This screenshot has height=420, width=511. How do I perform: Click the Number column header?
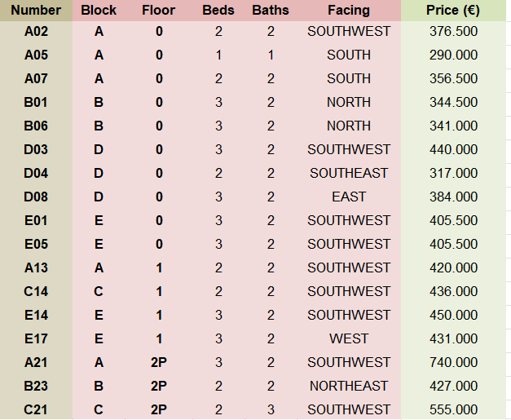37,11
